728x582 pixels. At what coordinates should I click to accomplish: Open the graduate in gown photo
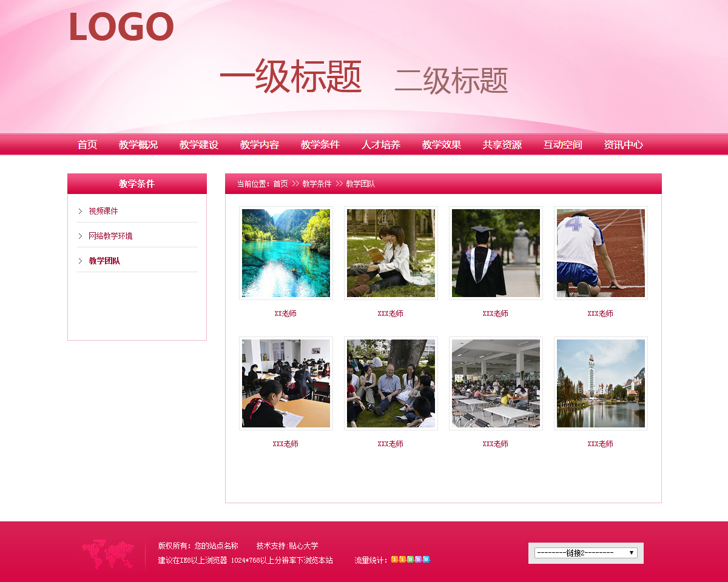coord(496,253)
